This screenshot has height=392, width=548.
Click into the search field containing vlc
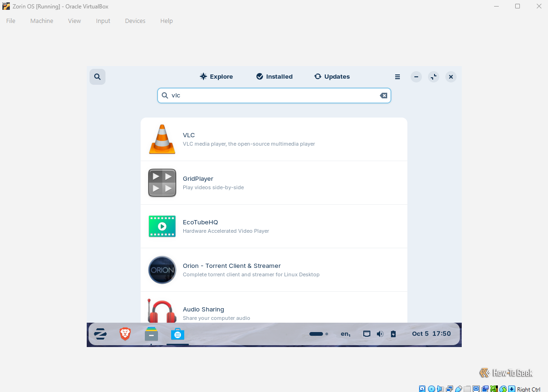274,96
